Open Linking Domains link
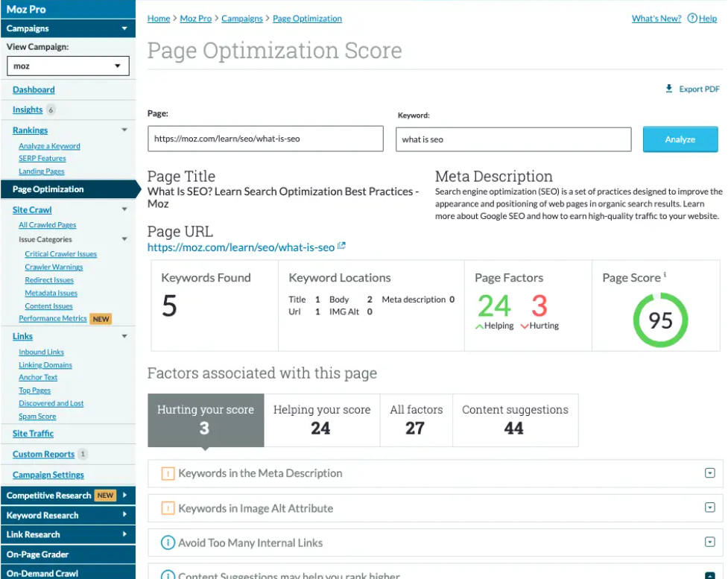The image size is (728, 579). click(45, 365)
